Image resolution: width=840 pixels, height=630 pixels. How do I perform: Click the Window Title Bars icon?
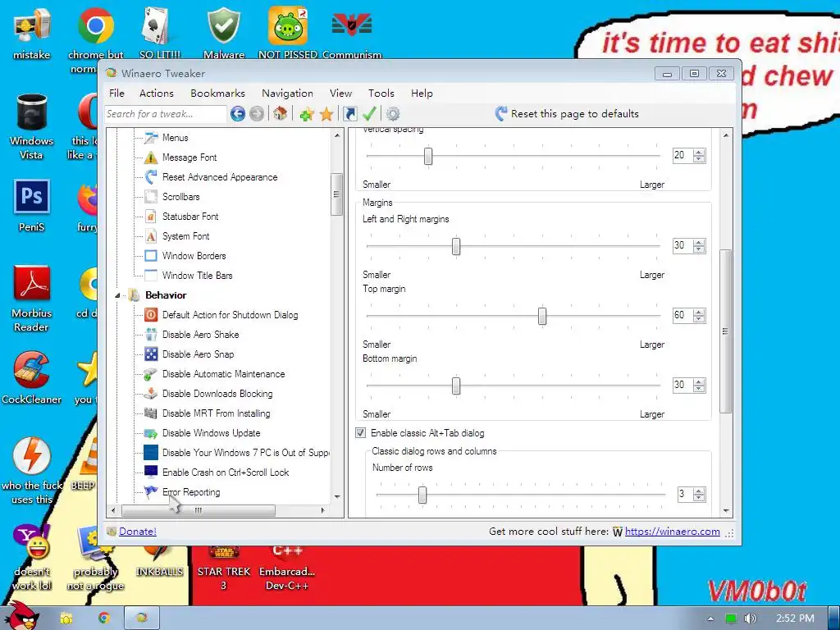[x=151, y=276]
